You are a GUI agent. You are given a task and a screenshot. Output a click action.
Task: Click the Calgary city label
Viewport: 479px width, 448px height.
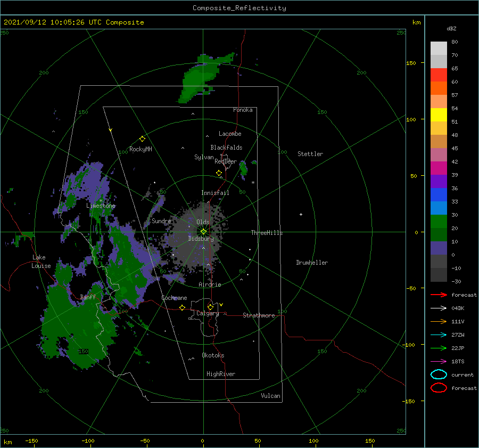pyautogui.click(x=208, y=313)
